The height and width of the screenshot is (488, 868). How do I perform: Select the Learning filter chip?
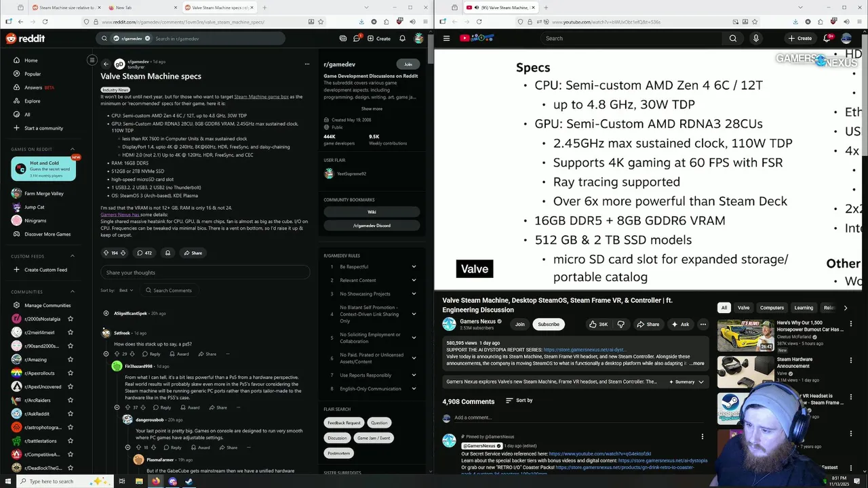click(804, 308)
